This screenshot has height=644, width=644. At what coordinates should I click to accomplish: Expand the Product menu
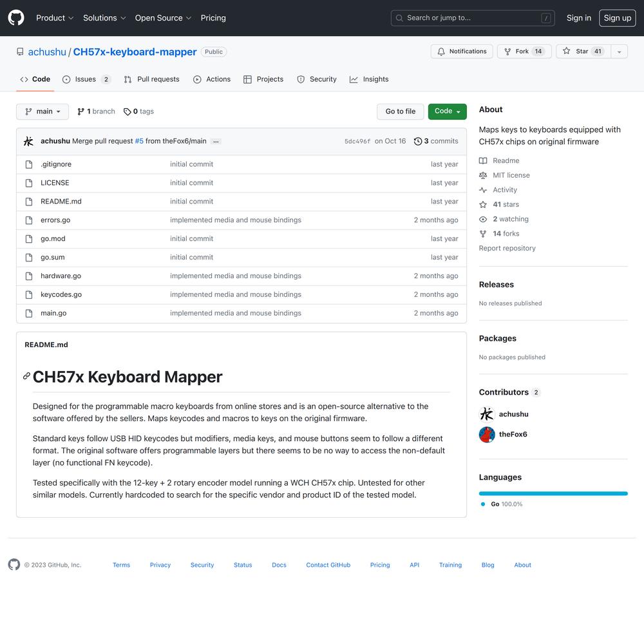tap(55, 18)
